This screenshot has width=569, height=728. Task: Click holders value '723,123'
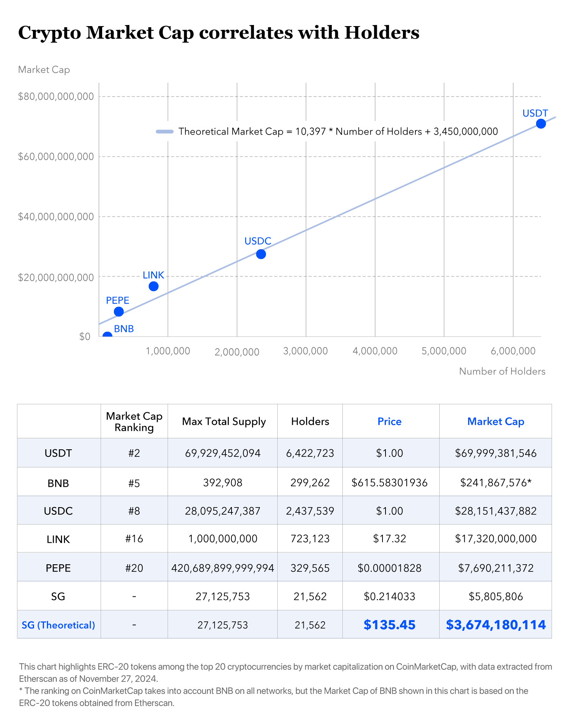310,539
